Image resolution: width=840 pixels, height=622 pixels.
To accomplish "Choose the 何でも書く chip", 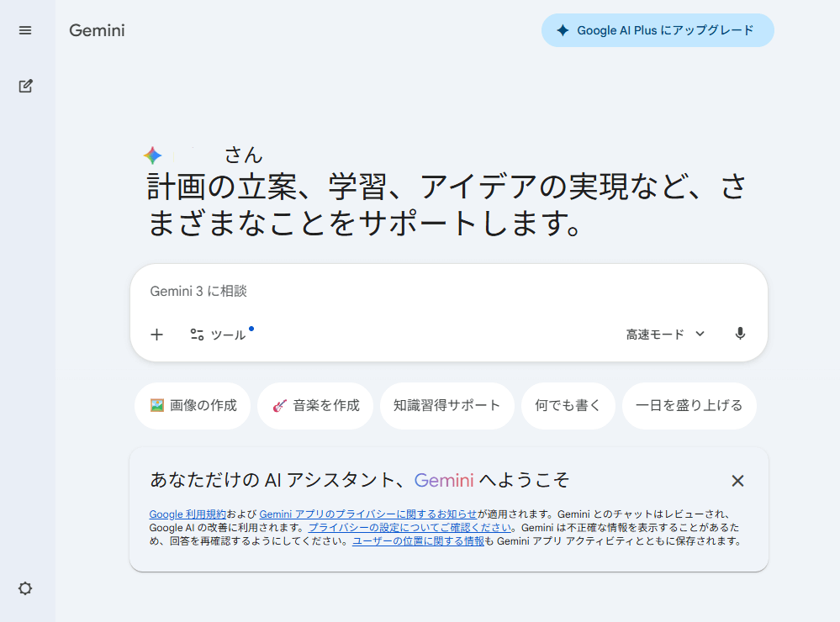I will pyautogui.click(x=568, y=405).
